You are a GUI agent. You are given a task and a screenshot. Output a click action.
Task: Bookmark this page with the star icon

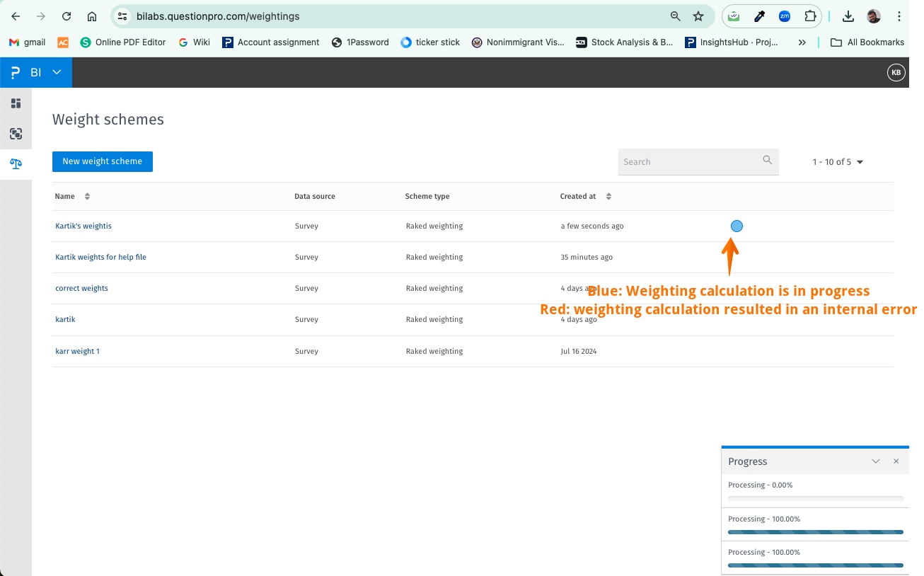pos(699,16)
